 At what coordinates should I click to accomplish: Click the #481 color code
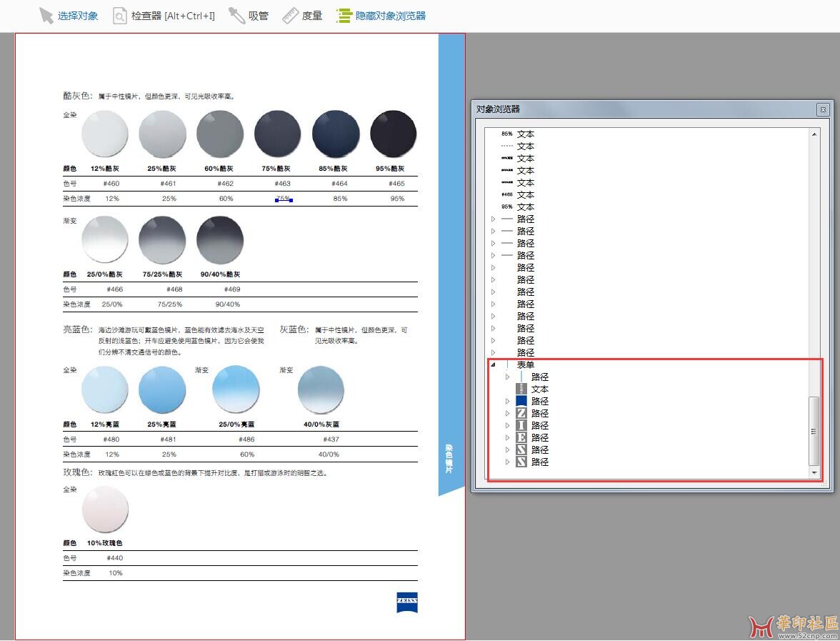169,439
